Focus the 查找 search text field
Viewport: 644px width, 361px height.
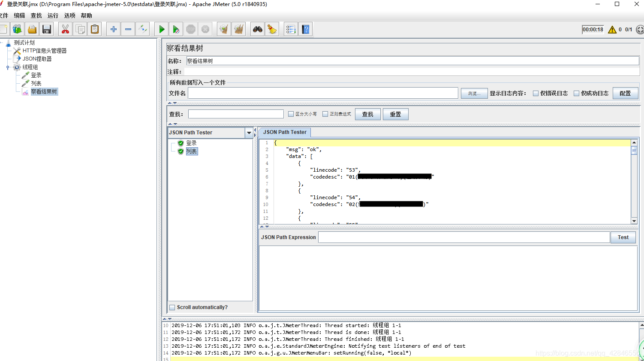pos(236,114)
